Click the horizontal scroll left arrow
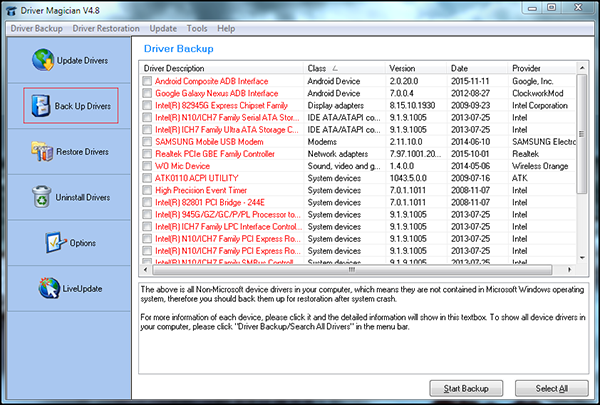This screenshot has height=405, width=600. click(145, 270)
